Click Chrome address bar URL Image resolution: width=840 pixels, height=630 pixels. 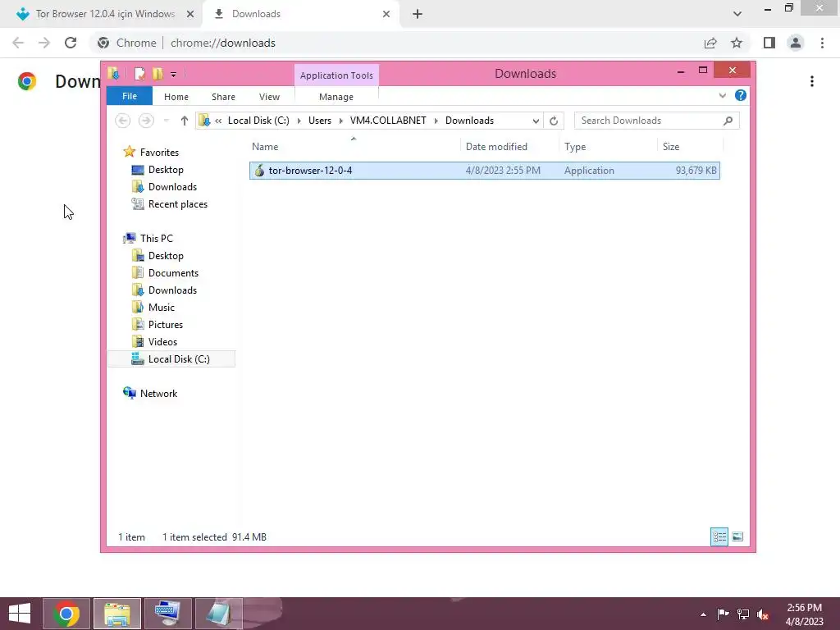tap(223, 43)
